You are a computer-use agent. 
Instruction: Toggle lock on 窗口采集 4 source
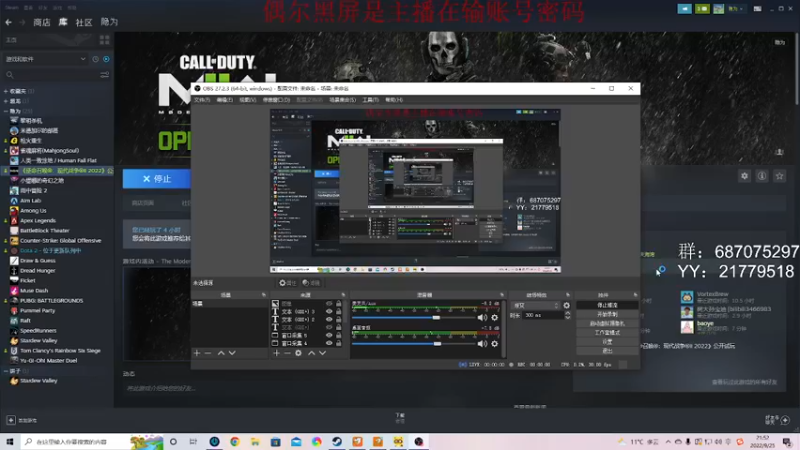[338, 343]
